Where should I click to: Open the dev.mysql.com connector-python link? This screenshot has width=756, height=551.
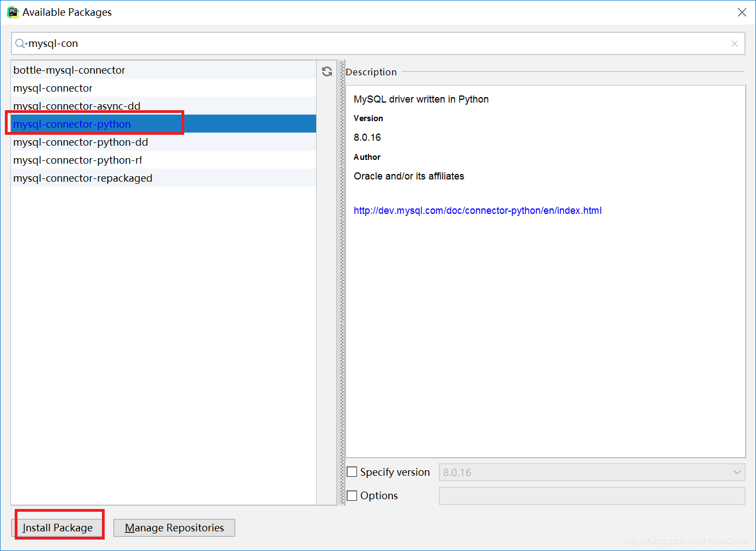tap(477, 211)
